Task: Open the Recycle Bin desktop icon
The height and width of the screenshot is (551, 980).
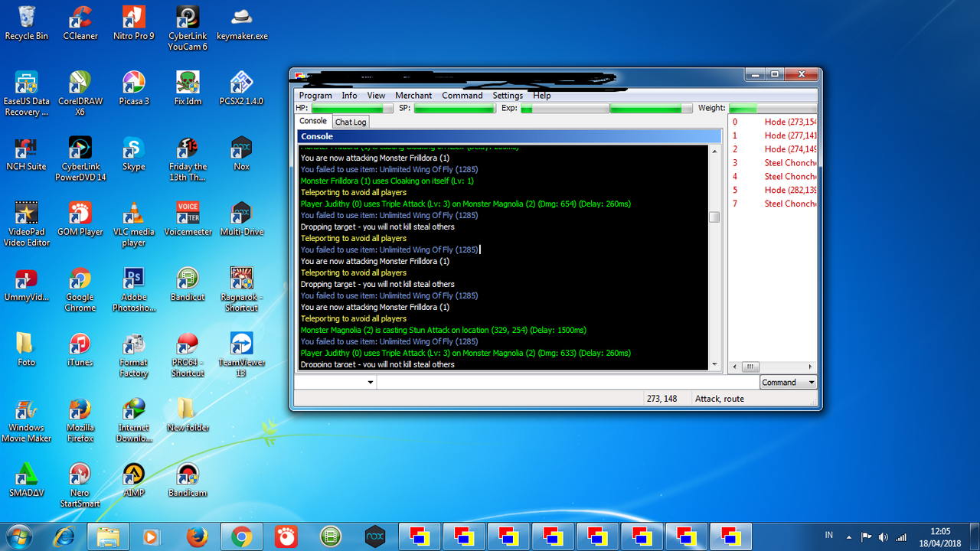Action: click(x=26, y=23)
